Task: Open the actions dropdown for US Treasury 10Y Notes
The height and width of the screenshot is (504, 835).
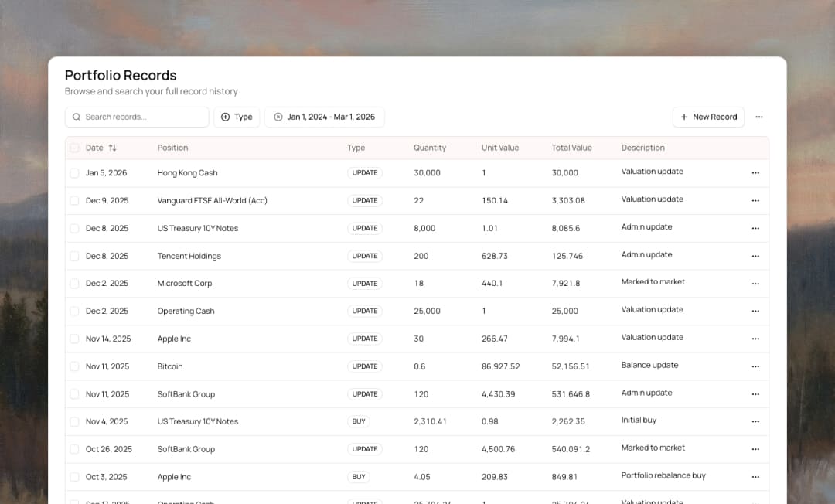Action: [755, 228]
